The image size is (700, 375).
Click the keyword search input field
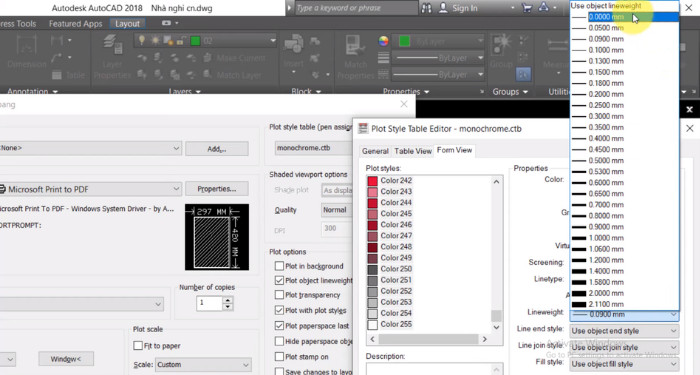point(356,8)
